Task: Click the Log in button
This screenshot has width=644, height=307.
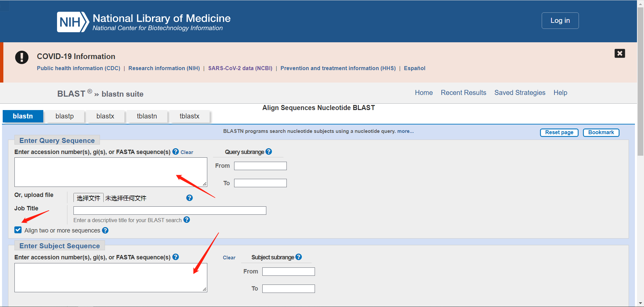Action: [x=560, y=20]
